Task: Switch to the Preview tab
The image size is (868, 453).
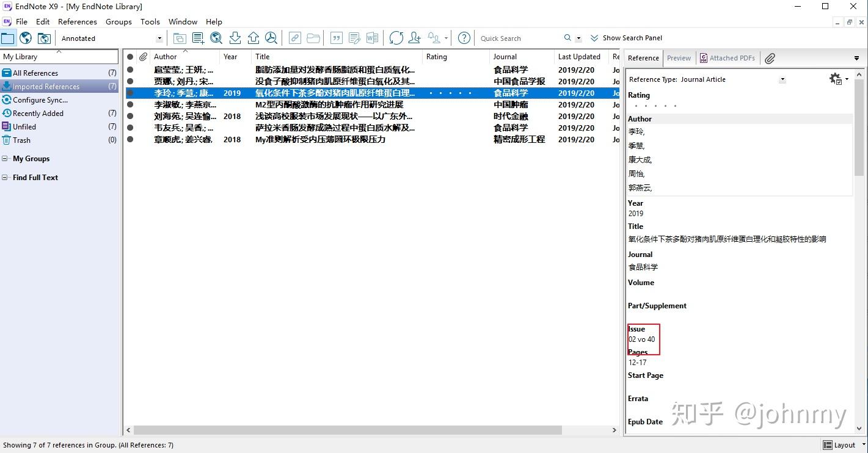Action: click(x=679, y=58)
